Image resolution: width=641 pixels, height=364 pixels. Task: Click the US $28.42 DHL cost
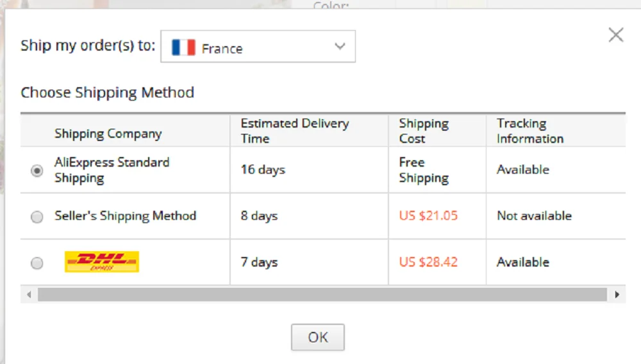(x=428, y=262)
